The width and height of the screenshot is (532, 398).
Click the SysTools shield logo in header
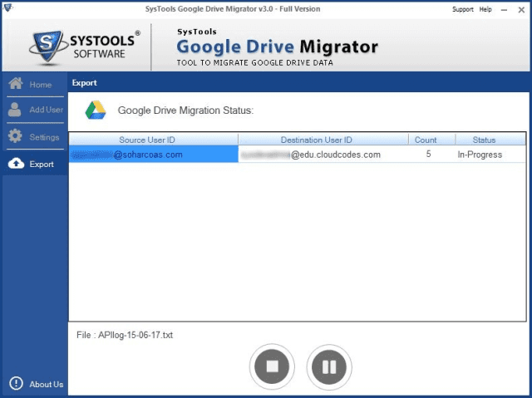47,47
